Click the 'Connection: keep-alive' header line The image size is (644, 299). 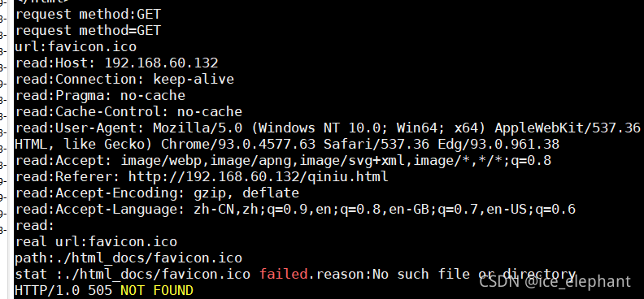[124, 79]
